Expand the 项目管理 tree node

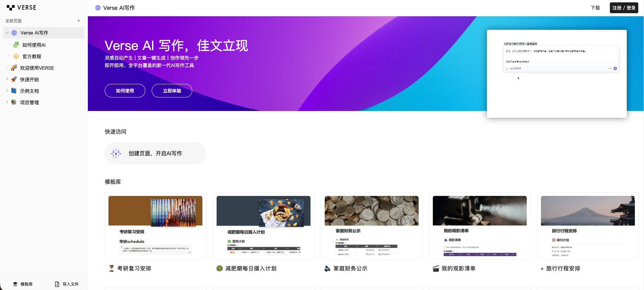(x=7, y=102)
